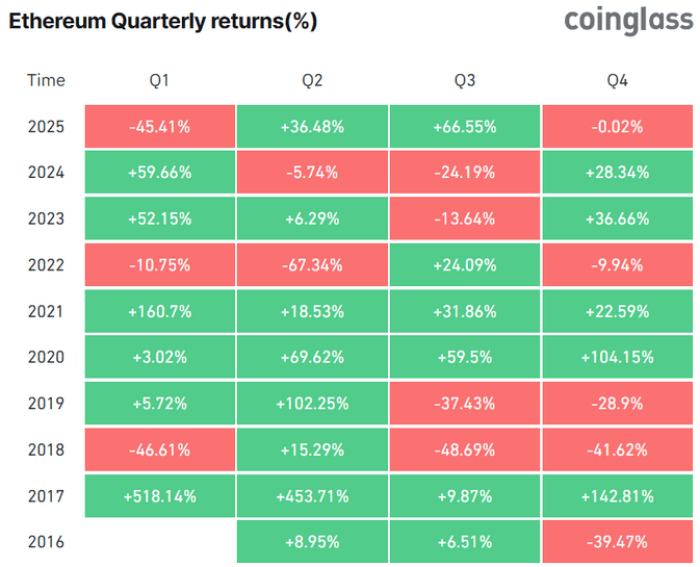This screenshot has height=567, width=700.
Task: Click the Time column header
Action: point(46,81)
